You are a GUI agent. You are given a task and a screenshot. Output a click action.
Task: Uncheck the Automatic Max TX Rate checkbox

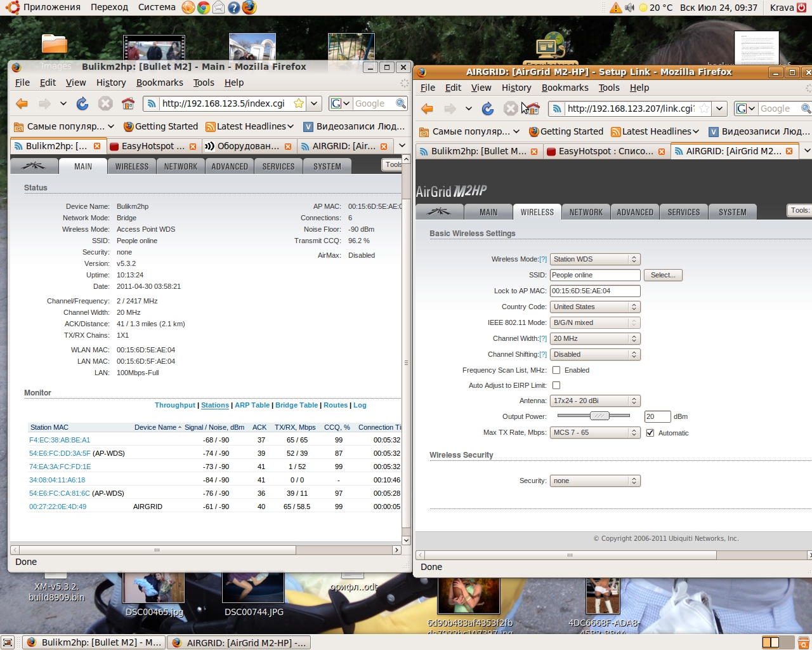(650, 433)
